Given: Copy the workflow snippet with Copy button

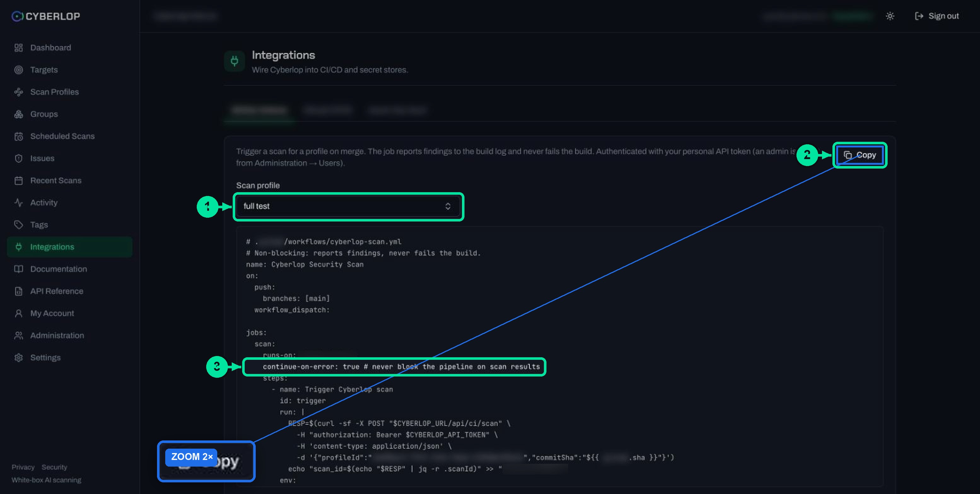Looking at the screenshot, I should point(860,155).
